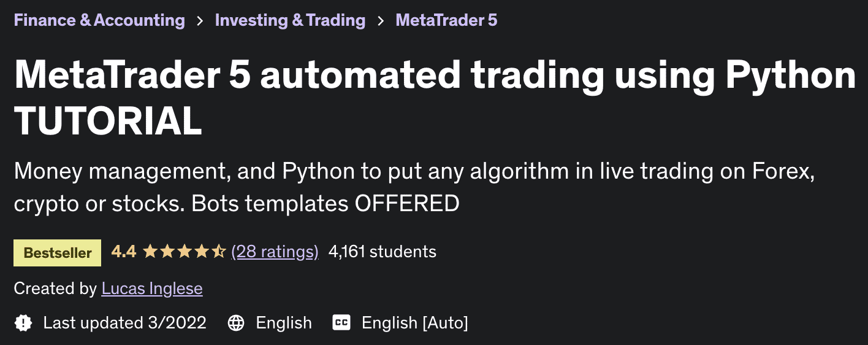Click the first rating star

point(150,251)
